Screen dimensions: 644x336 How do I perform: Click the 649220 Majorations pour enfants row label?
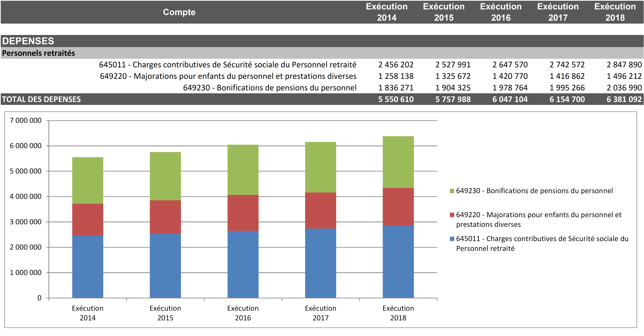point(228,76)
